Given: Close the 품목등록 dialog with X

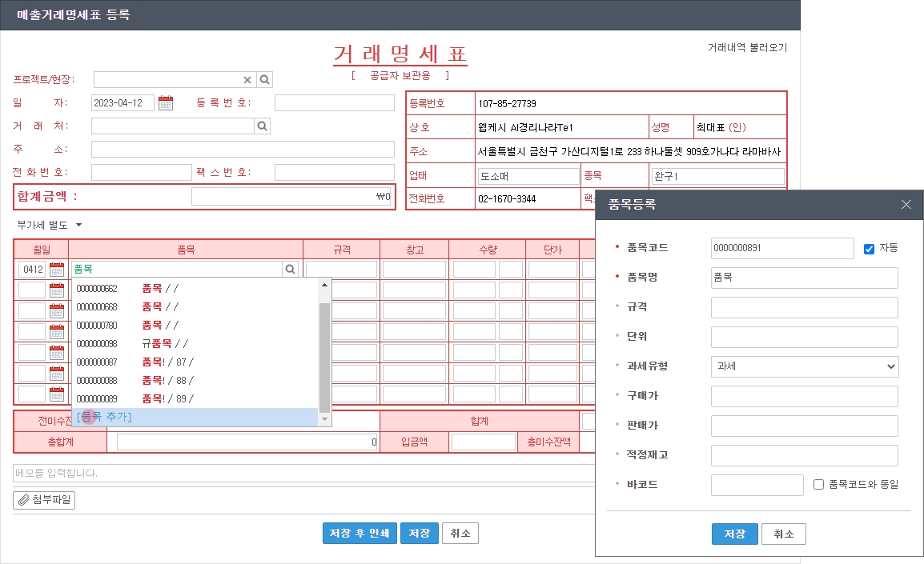Looking at the screenshot, I should click(906, 205).
